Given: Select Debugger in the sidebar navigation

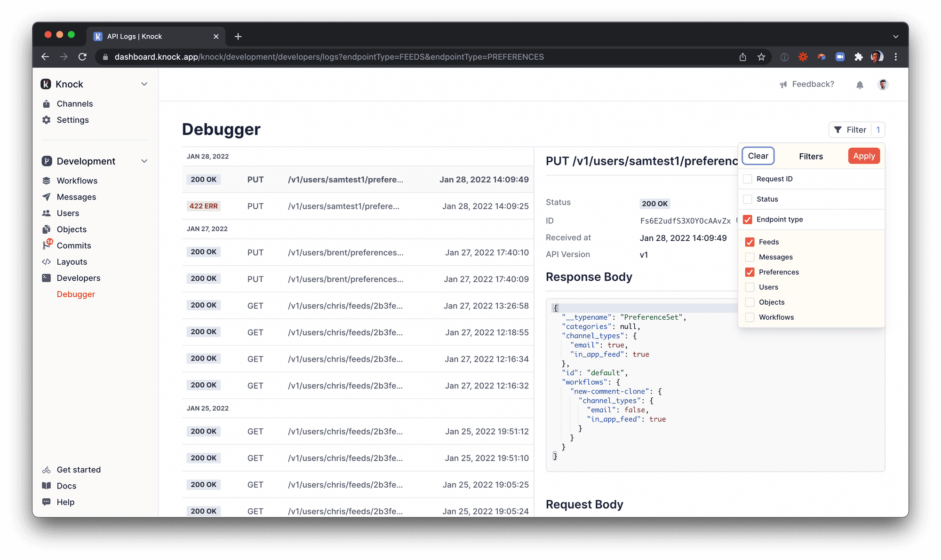Looking at the screenshot, I should coord(76,294).
